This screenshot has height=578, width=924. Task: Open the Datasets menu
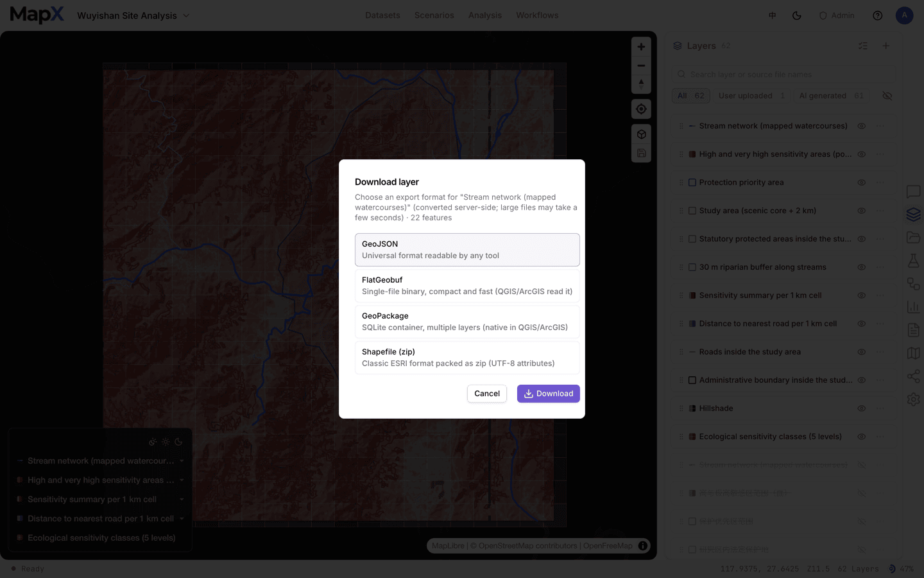tap(382, 15)
